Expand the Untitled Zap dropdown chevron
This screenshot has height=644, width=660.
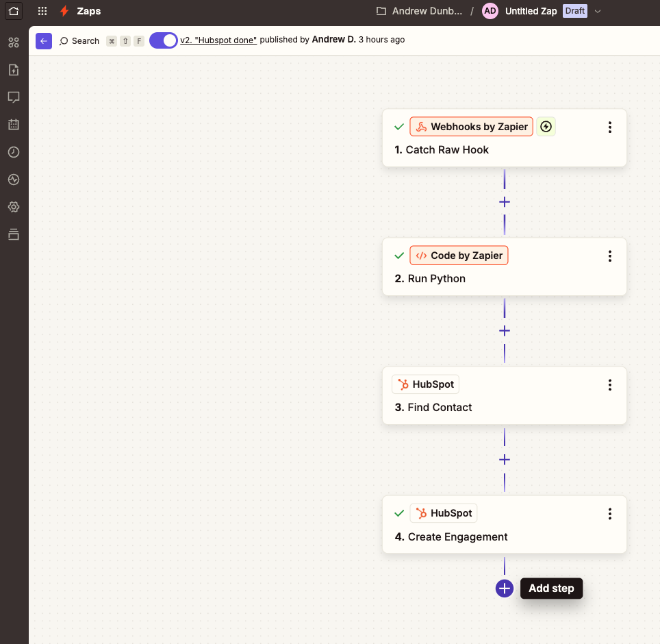pyautogui.click(x=597, y=12)
